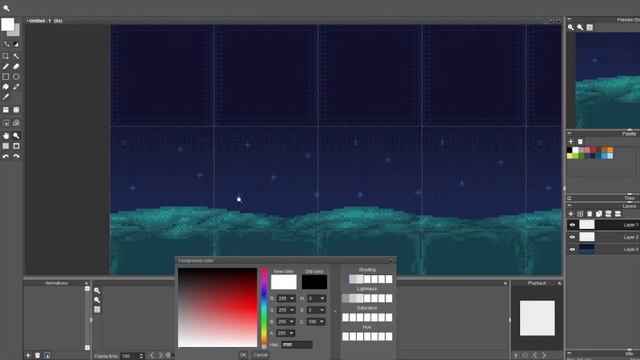Open the L lightness value dropdown
Viewport: 640px width, 360px height.
322,322
